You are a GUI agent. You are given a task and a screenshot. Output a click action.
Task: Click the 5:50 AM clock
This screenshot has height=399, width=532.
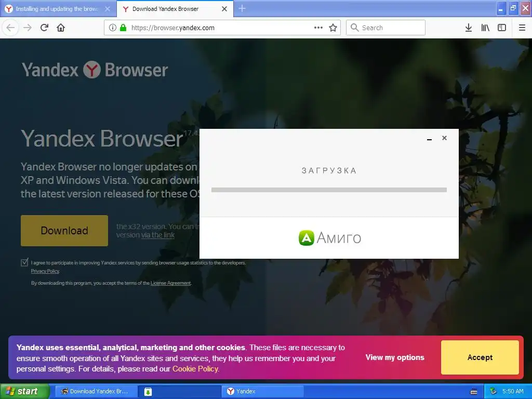click(x=513, y=391)
